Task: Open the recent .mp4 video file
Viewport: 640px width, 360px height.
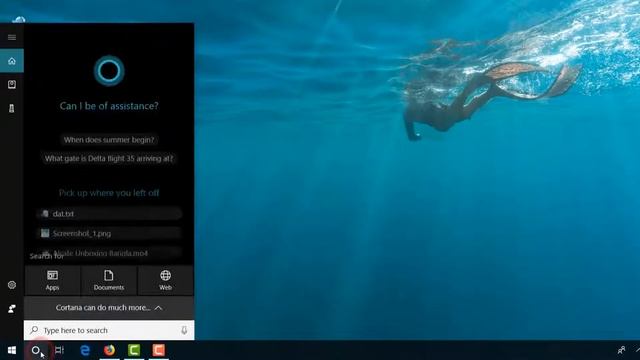Action: point(109,253)
